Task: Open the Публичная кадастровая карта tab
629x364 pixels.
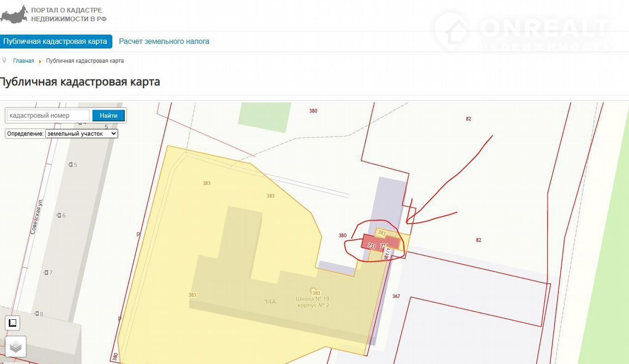Action: coord(55,41)
